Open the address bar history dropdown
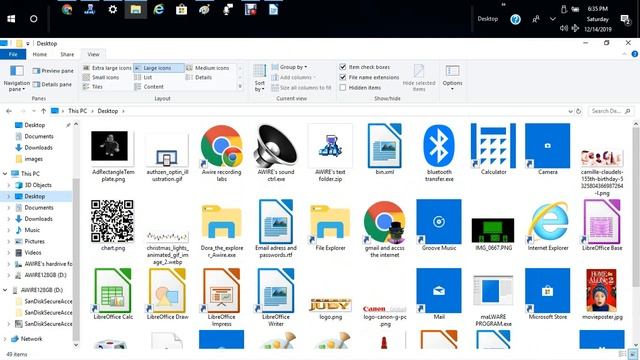Screen dimensions: 640x360 coord(570,111)
